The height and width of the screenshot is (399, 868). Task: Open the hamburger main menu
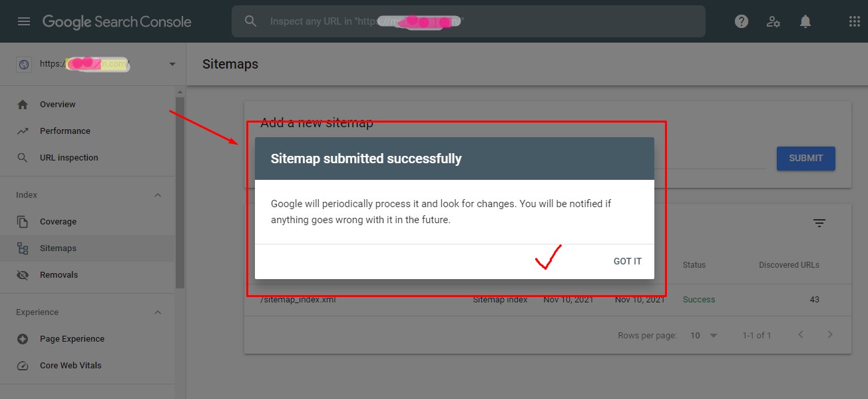[x=24, y=21]
